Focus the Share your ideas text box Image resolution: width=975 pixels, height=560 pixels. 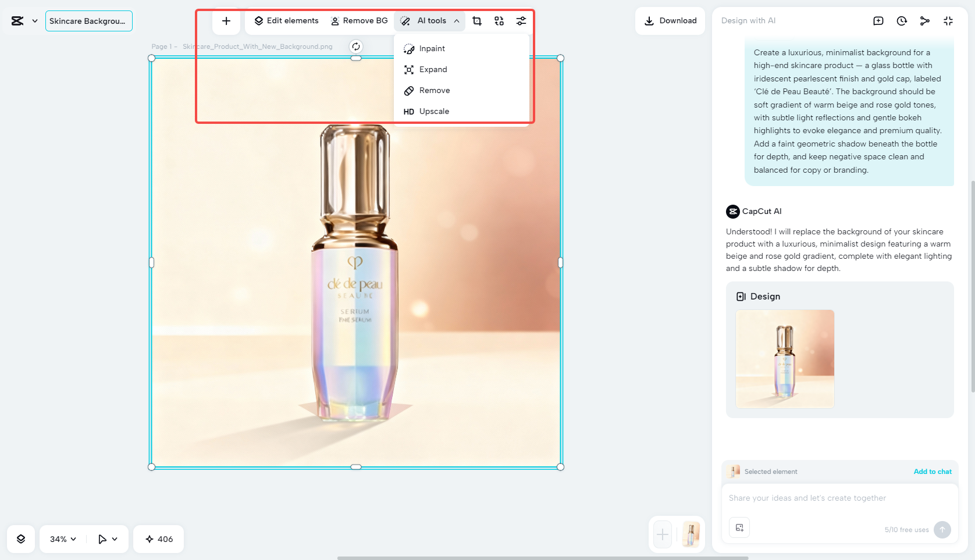839,498
